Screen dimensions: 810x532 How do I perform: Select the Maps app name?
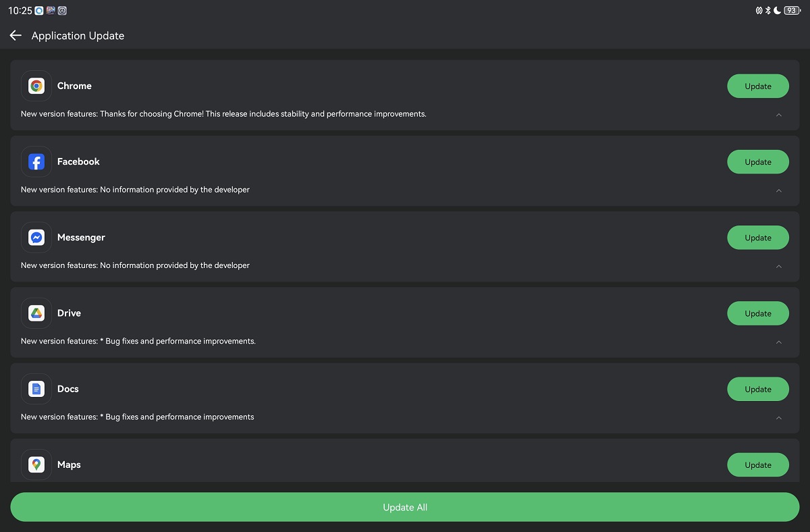pyautogui.click(x=69, y=464)
